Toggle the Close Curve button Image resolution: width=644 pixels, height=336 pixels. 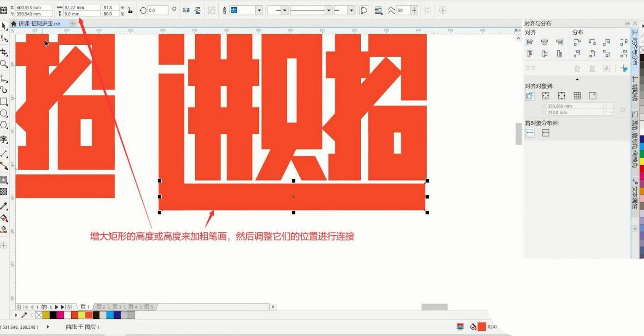(364, 10)
